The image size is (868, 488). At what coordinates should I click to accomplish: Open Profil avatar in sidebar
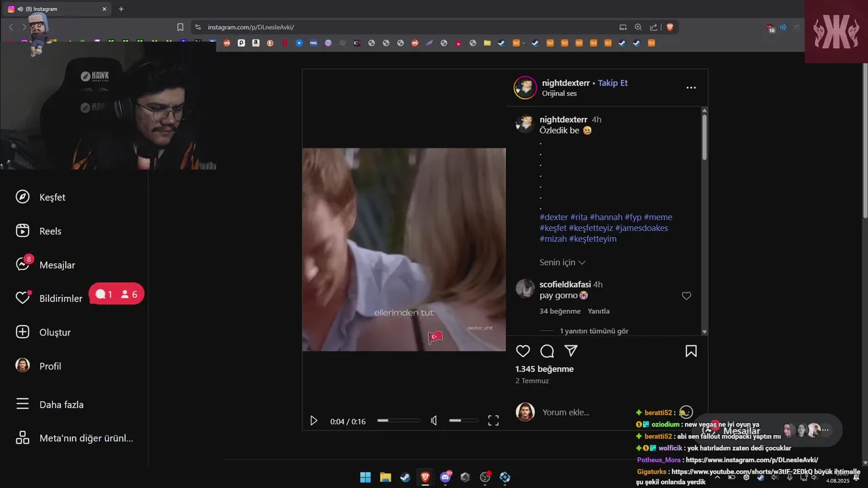point(22,365)
